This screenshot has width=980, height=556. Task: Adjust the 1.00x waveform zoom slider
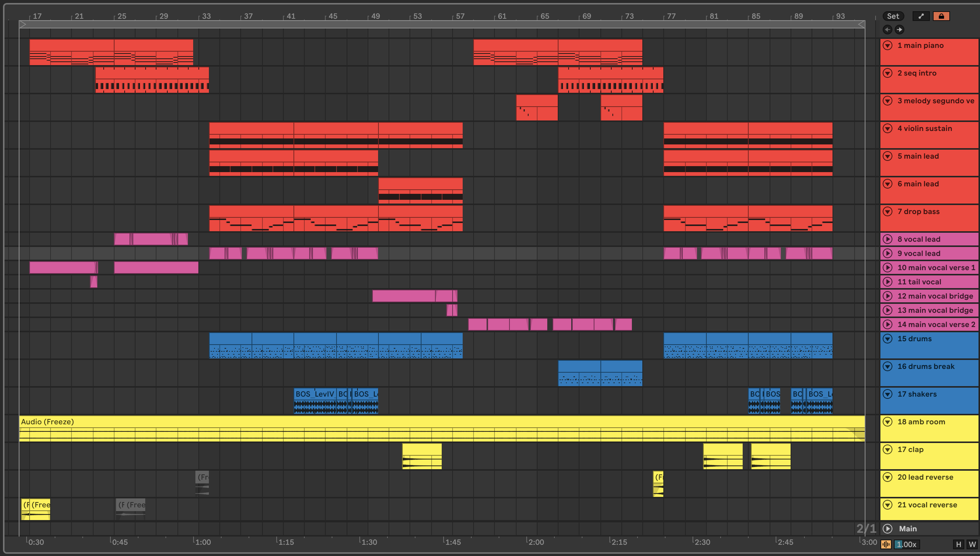click(x=907, y=544)
